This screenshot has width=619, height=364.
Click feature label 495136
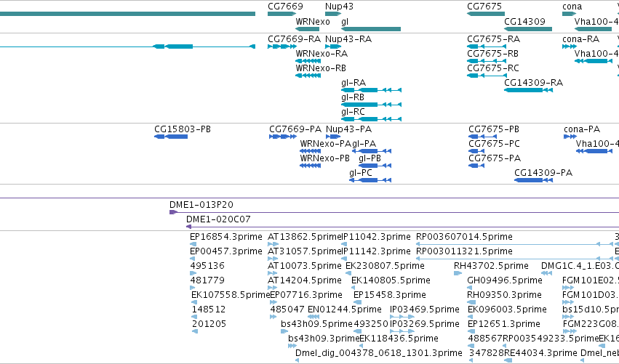coord(207,266)
